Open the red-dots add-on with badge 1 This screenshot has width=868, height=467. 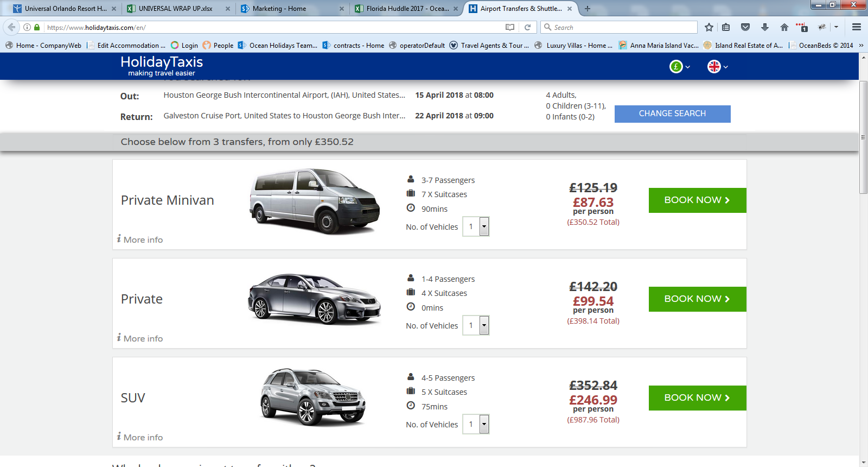tap(802, 27)
